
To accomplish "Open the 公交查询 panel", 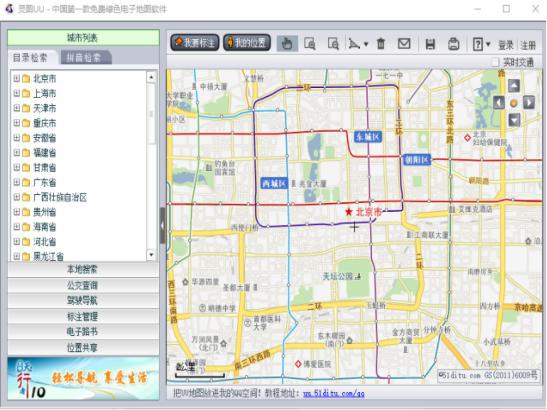I will click(83, 285).
